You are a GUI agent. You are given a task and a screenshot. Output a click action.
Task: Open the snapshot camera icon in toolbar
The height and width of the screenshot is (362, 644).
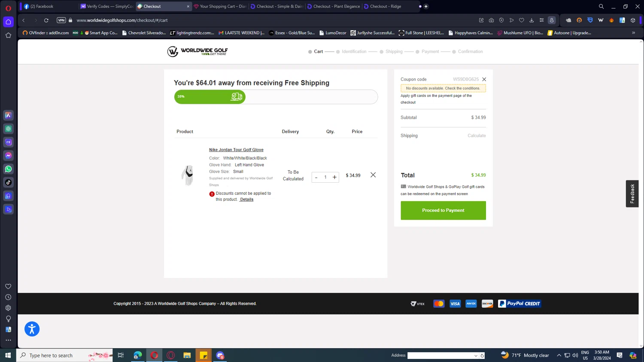[x=491, y=20]
